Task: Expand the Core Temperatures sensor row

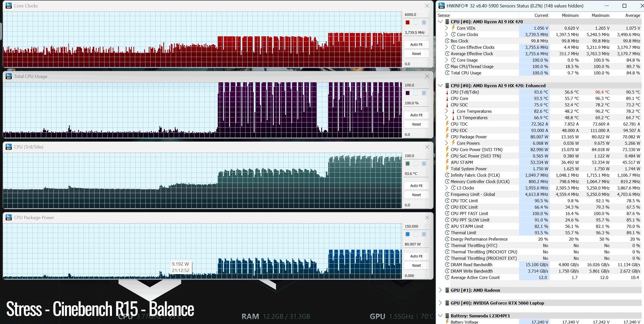Action: 446,111
